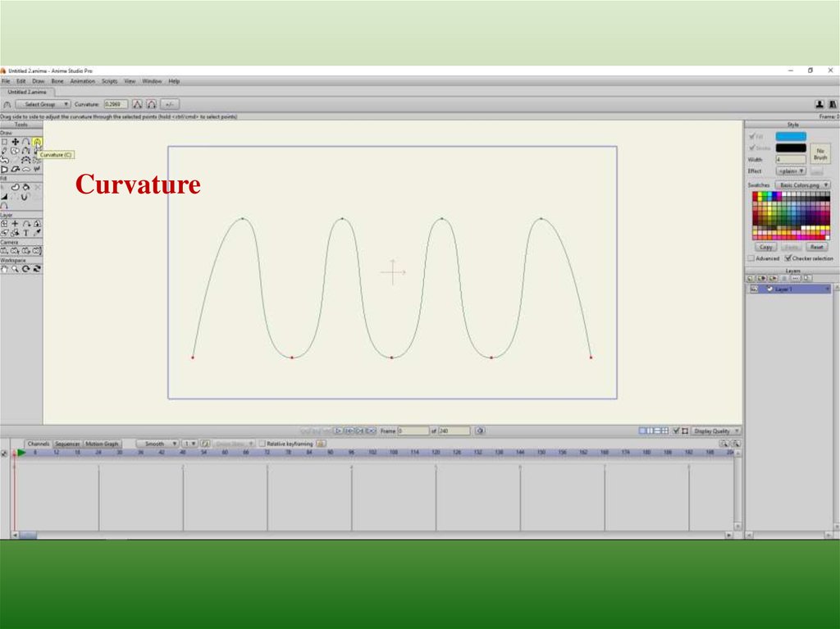Choose the Translate Points tool

15,141
